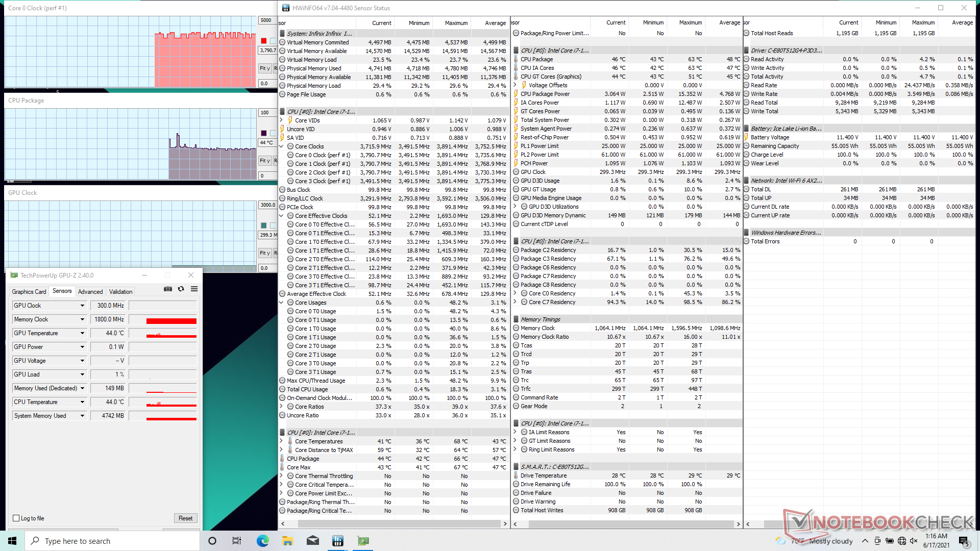The width and height of the screenshot is (980, 551).
Task: Expand Core C0 Residency row
Action: [x=515, y=293]
